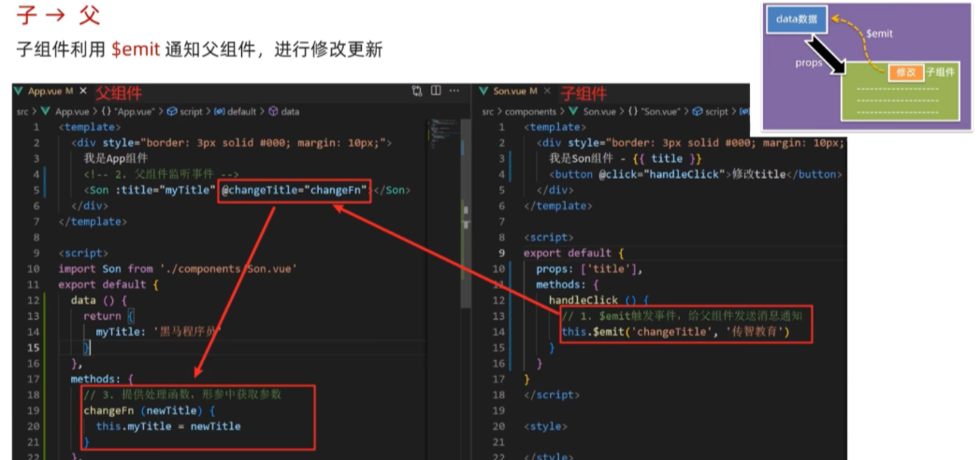The image size is (980, 460).
Task: Click the cube icon before 'data' breadcrumb
Action: (273, 112)
